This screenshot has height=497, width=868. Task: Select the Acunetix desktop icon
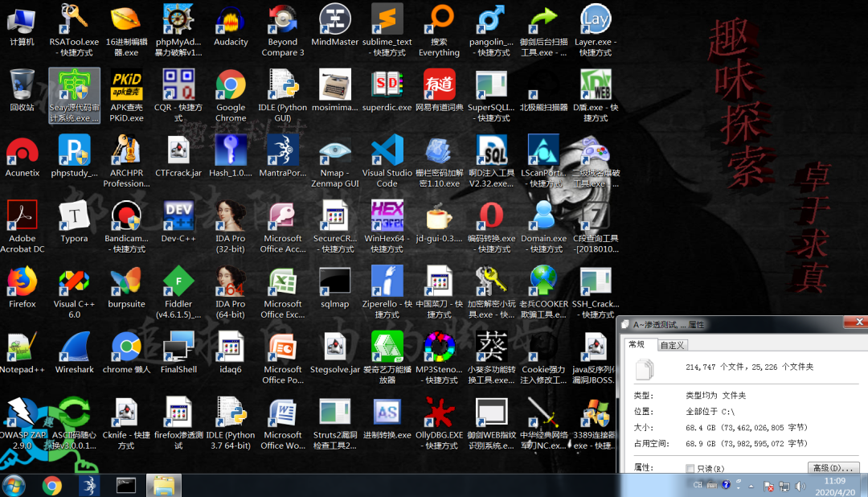click(x=23, y=157)
